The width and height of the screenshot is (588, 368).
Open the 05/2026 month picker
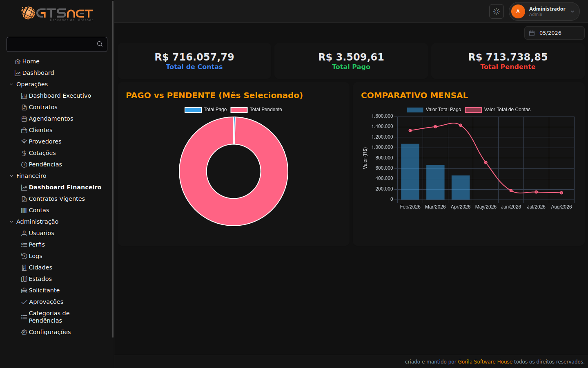point(555,33)
